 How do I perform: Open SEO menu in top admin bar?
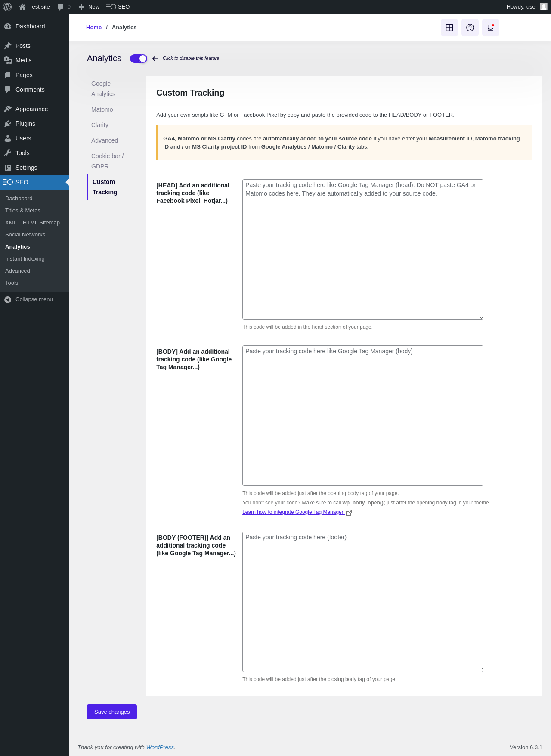tap(118, 7)
